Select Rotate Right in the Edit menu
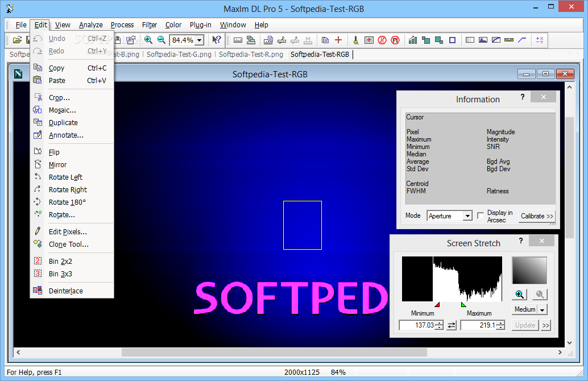The width and height of the screenshot is (588, 381). point(72,189)
